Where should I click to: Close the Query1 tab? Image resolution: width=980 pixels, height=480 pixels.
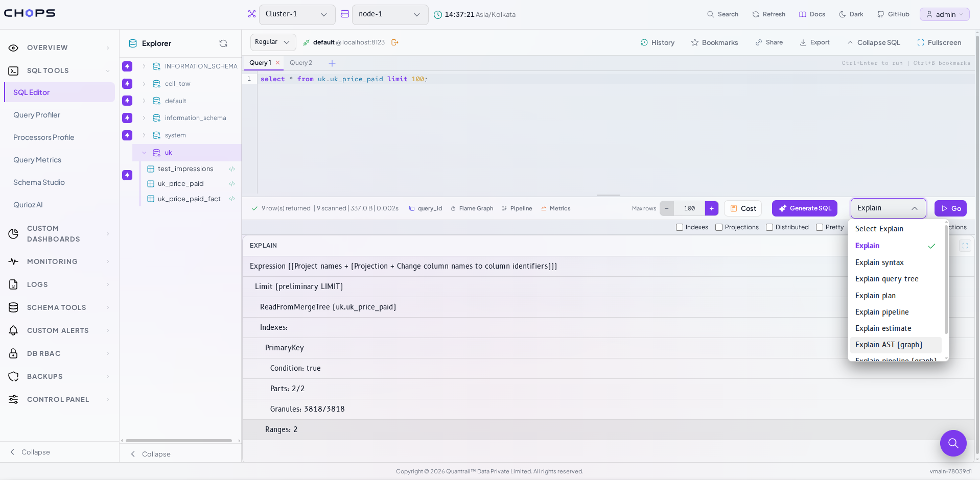point(278,63)
